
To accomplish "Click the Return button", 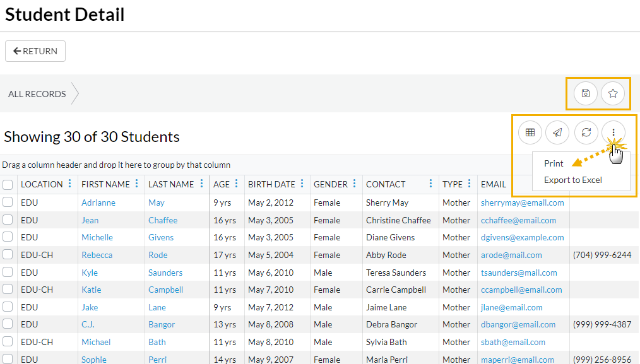I will coord(35,51).
